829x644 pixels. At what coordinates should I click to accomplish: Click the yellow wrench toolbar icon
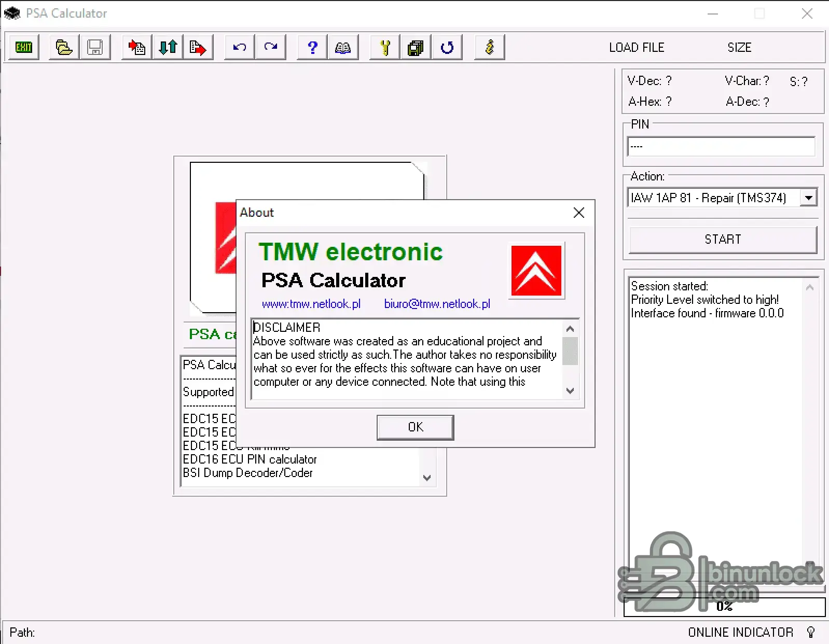pos(385,48)
